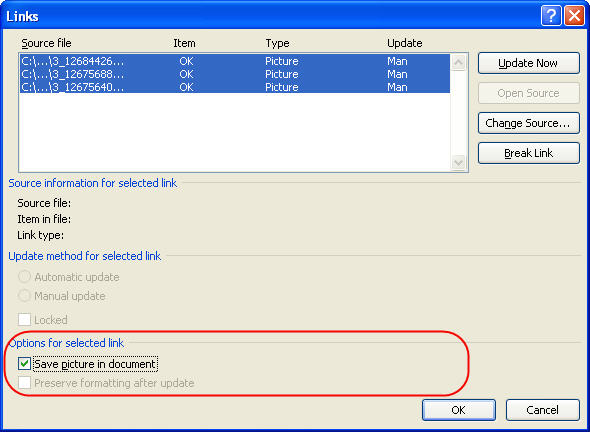Click the links list scrollbar track
This screenshot has width=590, height=432.
point(458,113)
